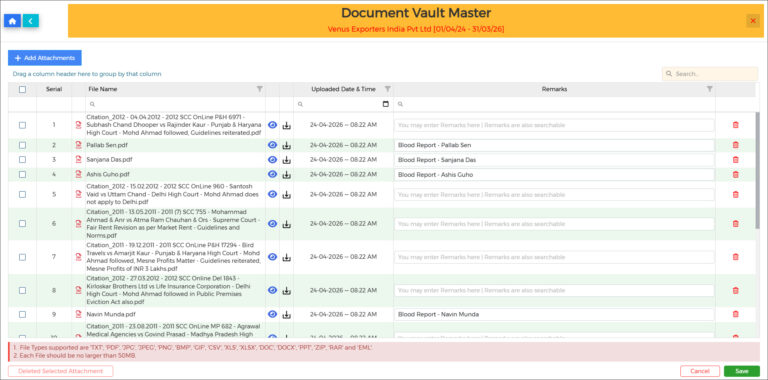Preview the Santosh Vaid vs Uttam Chand file
This screenshot has width=768, height=380.
tap(273, 194)
